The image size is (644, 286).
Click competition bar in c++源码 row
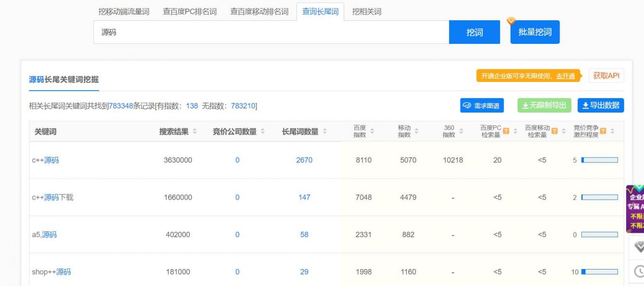point(599,160)
